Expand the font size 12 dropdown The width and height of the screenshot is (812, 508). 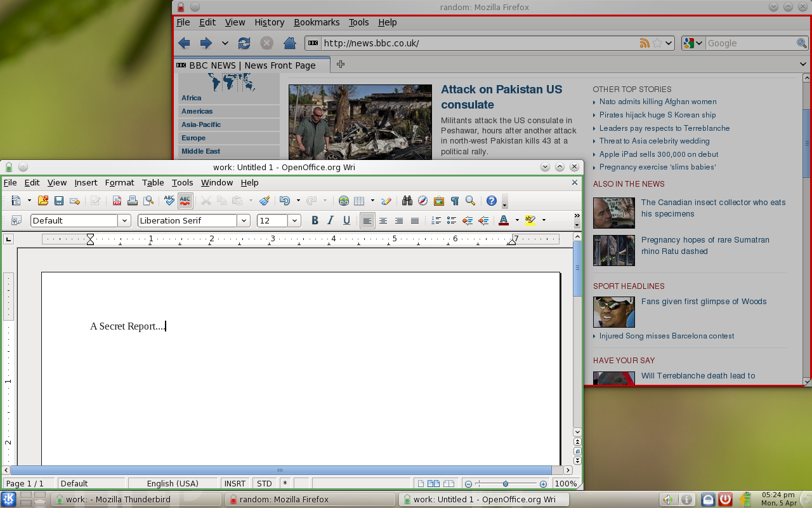294,220
